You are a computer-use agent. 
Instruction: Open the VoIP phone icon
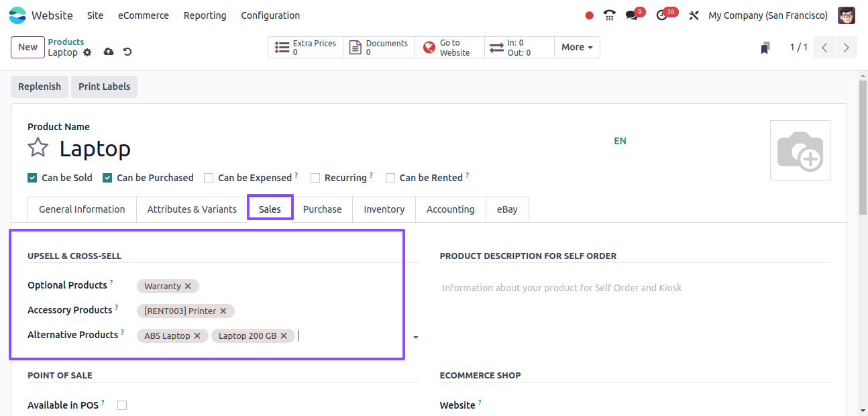coord(609,15)
